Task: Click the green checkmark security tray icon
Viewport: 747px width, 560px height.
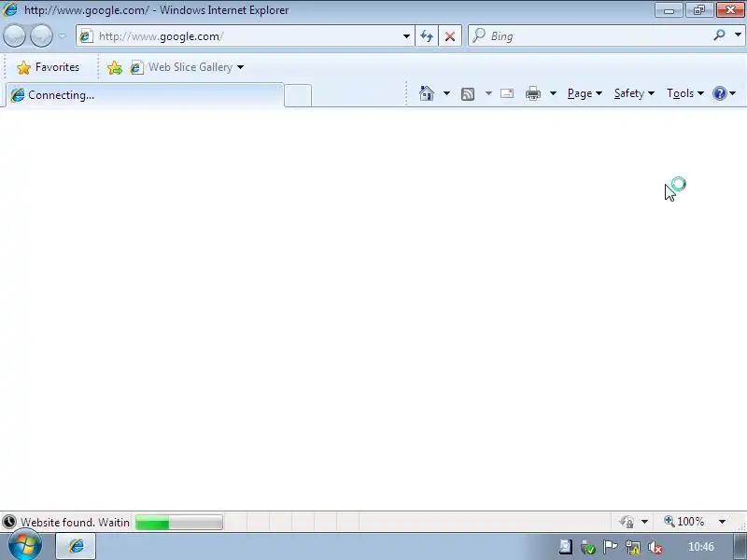Action: [x=588, y=547]
